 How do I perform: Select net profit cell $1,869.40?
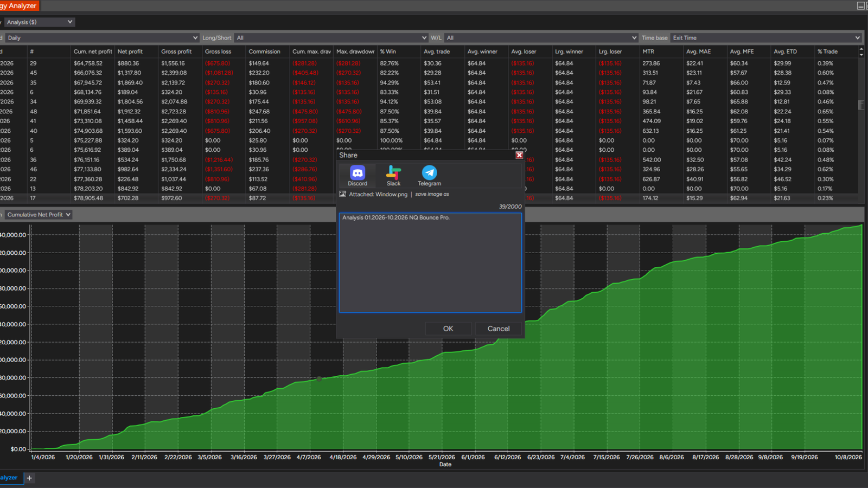point(130,83)
